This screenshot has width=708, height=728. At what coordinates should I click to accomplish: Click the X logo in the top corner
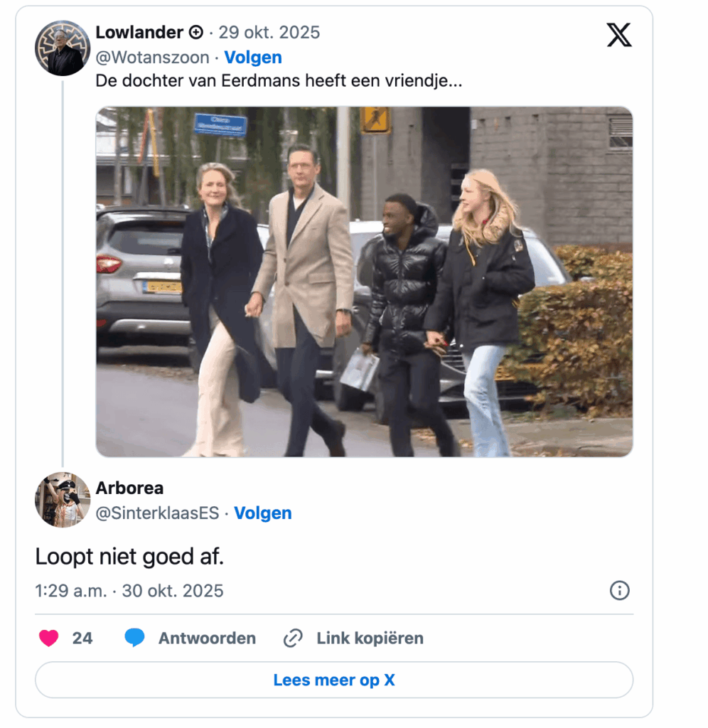point(618,34)
